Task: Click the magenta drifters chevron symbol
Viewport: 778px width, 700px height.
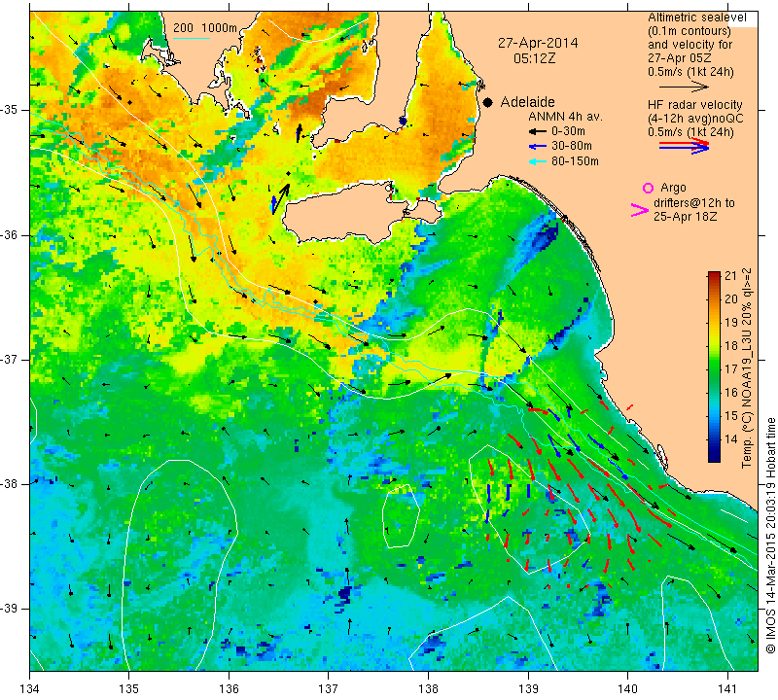Action: click(x=639, y=210)
